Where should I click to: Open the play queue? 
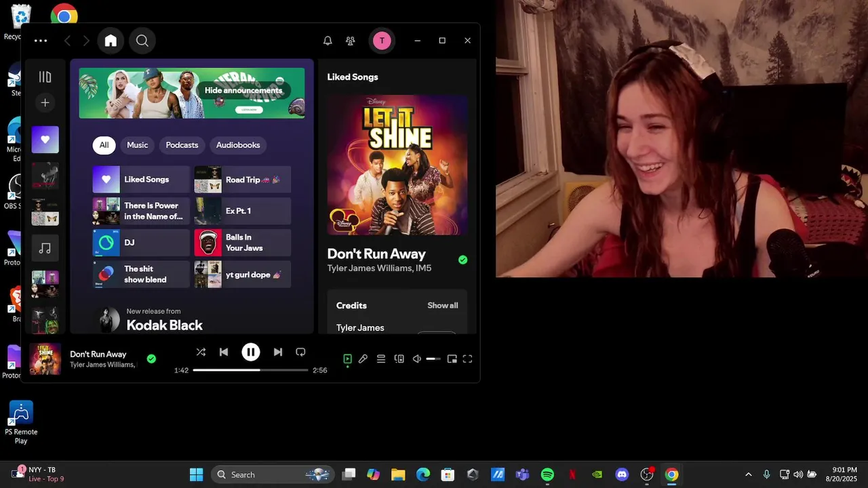coord(381,359)
